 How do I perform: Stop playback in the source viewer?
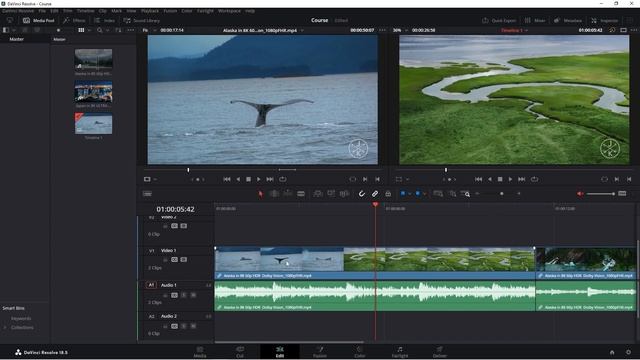point(248,179)
